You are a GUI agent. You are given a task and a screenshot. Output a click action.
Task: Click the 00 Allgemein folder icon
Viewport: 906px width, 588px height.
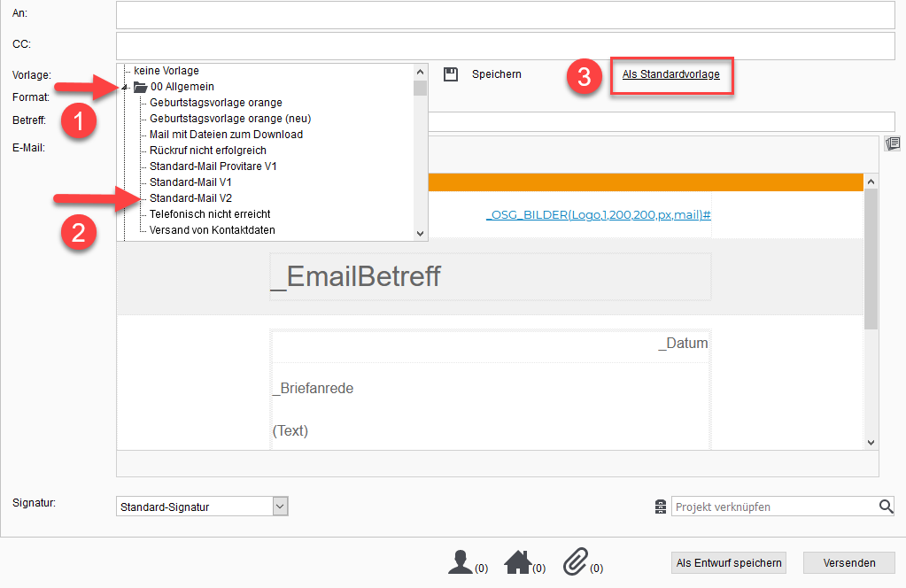140,87
